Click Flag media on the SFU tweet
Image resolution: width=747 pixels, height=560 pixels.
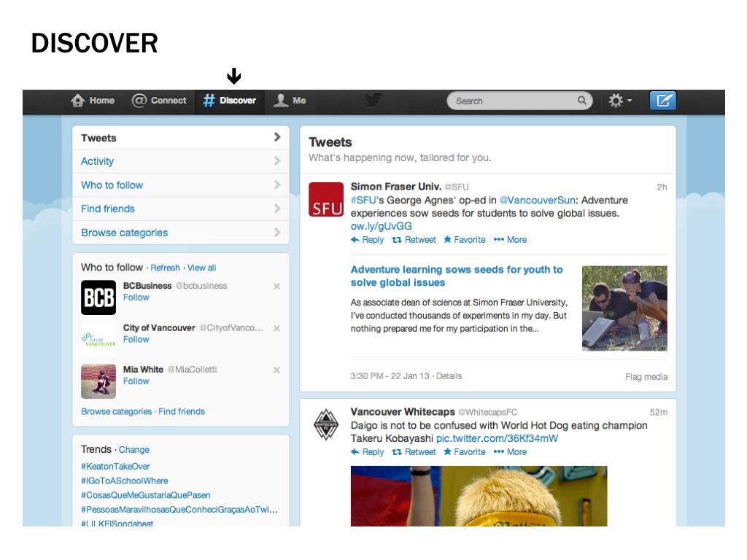click(646, 377)
